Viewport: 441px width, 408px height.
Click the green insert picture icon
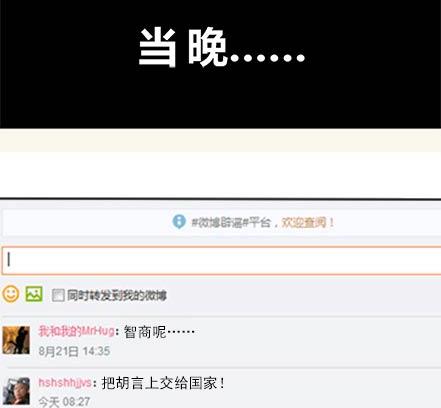(x=34, y=294)
